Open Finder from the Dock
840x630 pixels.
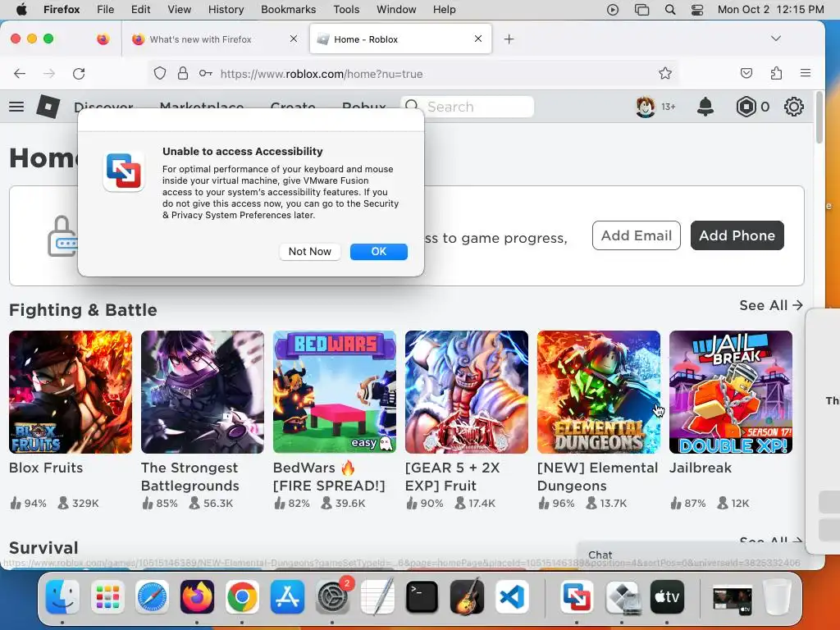point(62,597)
